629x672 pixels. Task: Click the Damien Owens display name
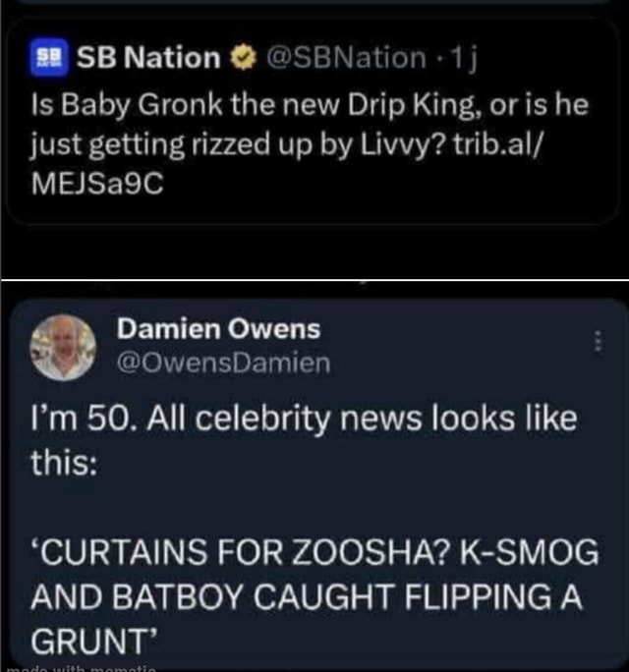click(x=218, y=329)
